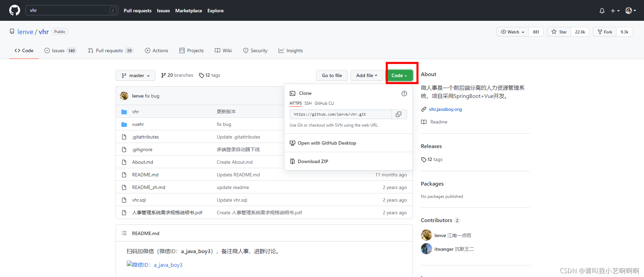Open the README_zh.md file
The height and width of the screenshot is (277, 644).
coord(149,187)
